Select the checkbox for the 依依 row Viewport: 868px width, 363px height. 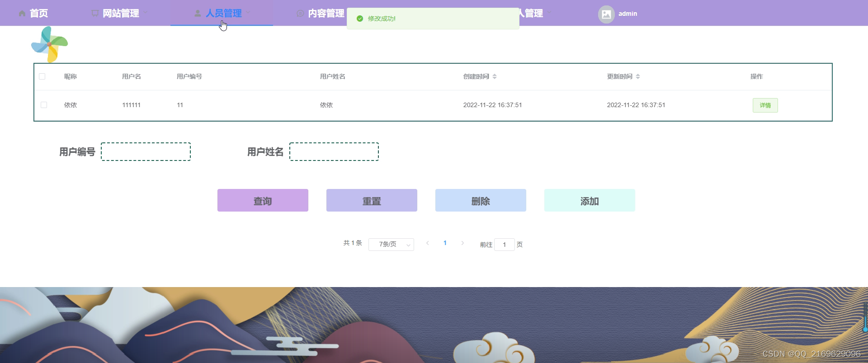44,105
